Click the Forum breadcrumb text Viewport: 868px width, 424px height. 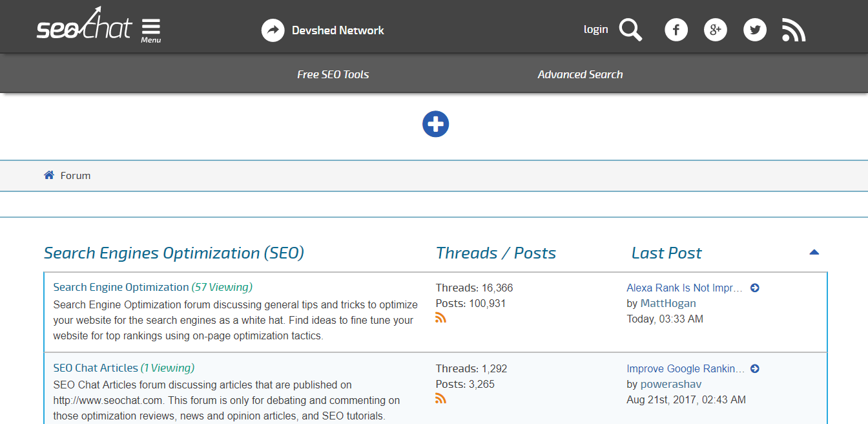pos(76,176)
